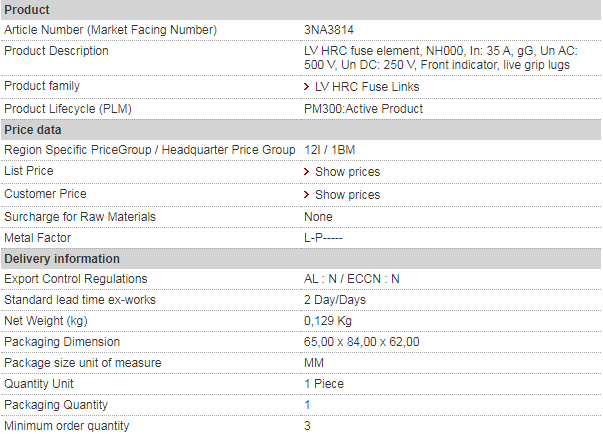
Task: Click the lead time value 2 Day/Days
Action: click(335, 300)
